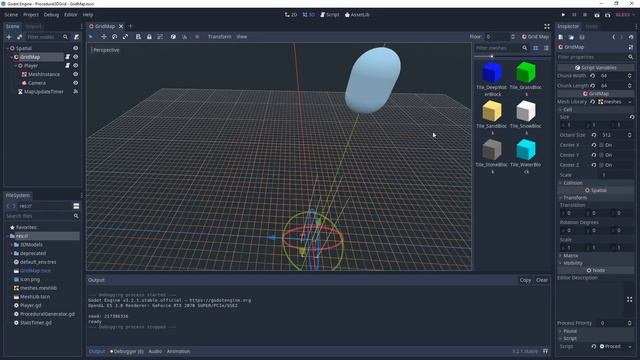
Task: Create new resource in Inspector
Action: pos(561,37)
